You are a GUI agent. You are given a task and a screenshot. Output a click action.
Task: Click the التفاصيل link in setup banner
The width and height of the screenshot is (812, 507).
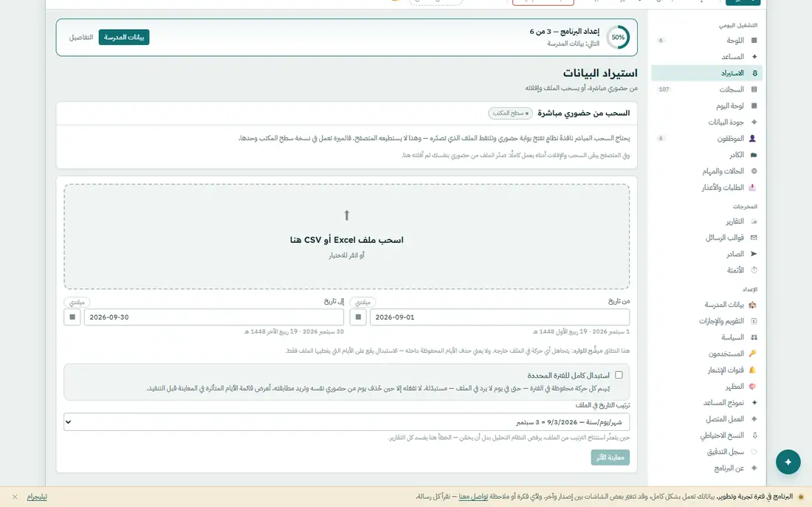click(x=81, y=38)
